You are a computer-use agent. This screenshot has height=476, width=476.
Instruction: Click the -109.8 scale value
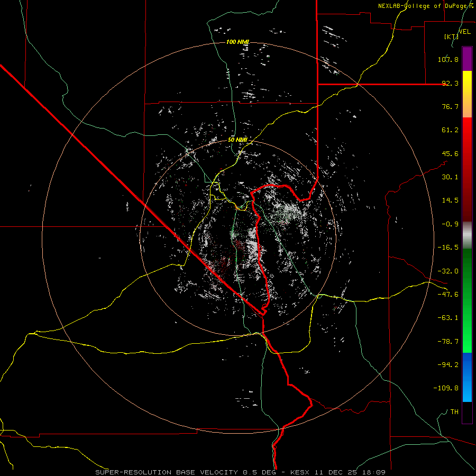pyautogui.click(x=446, y=388)
